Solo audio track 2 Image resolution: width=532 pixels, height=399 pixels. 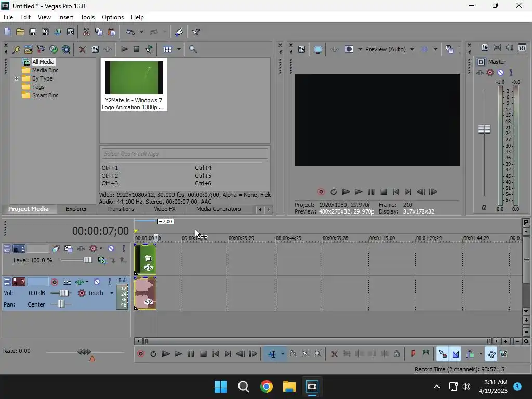(x=109, y=282)
